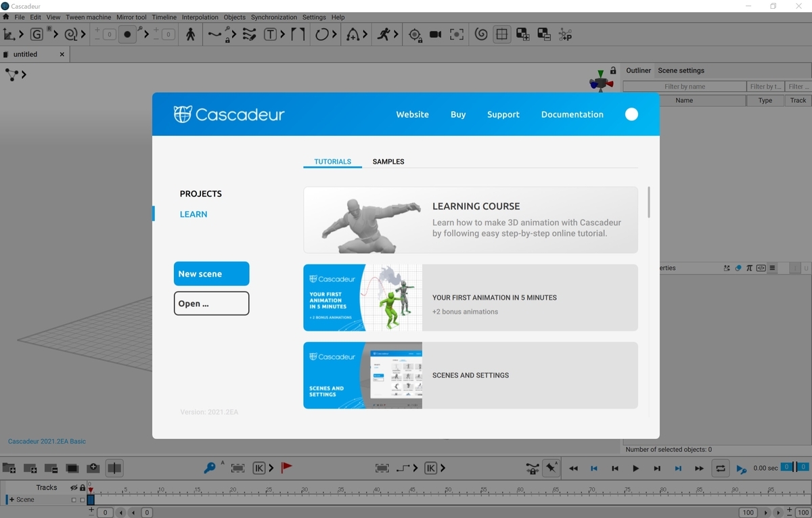Expand the arrow beside the G mode icon
Screen dimensions: 812x518
point(55,34)
